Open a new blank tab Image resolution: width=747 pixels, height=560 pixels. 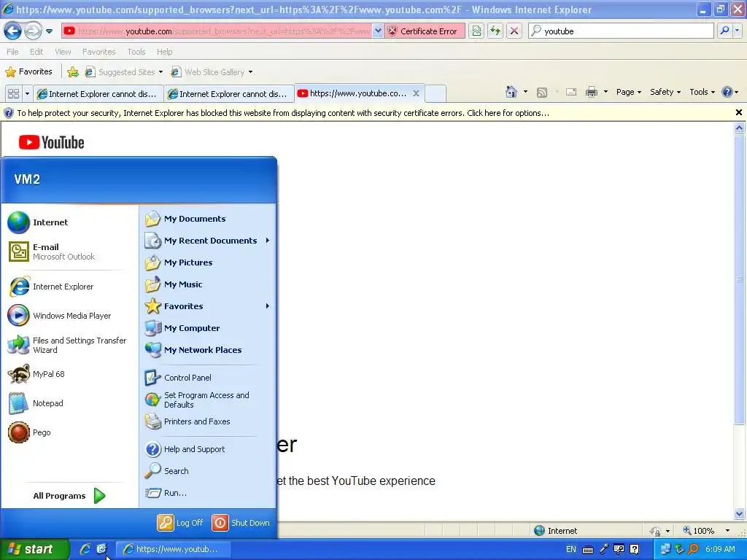(435, 94)
